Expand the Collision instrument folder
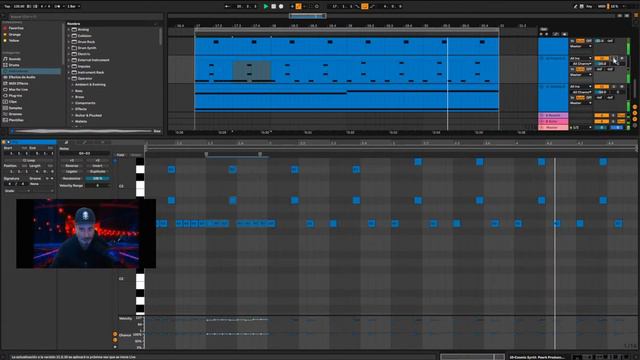 69,36
